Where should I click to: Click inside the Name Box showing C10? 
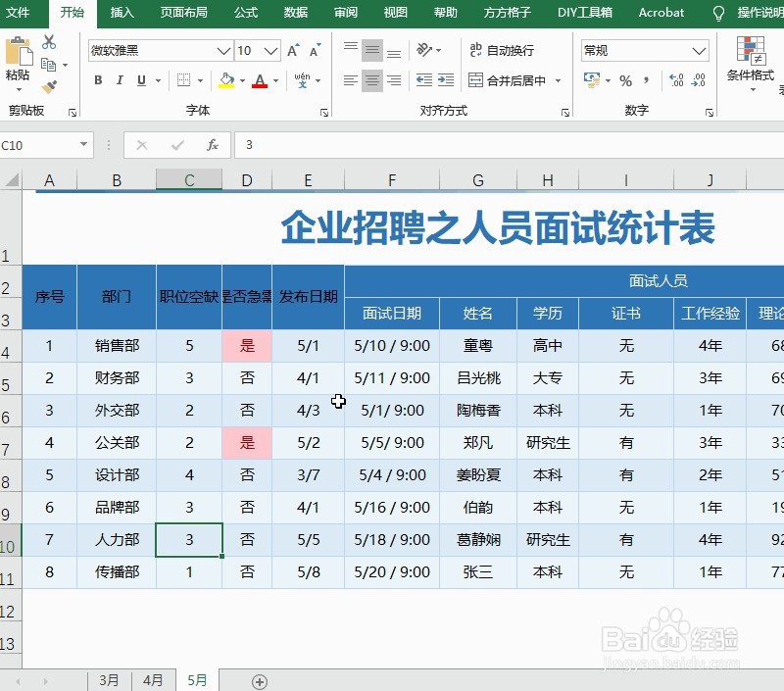pyautogui.click(x=39, y=145)
